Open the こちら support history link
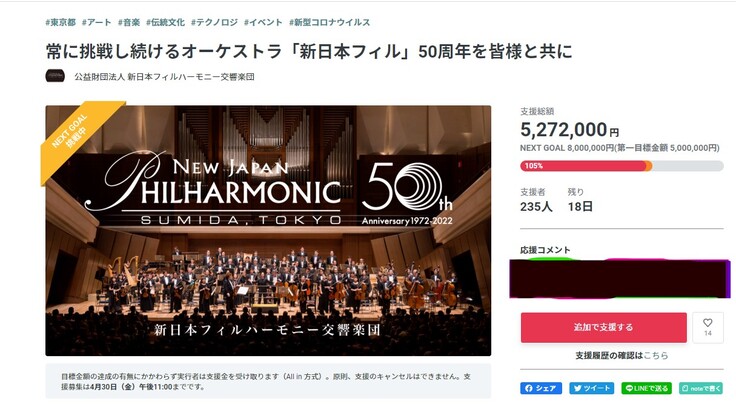736x404 pixels. coord(655,355)
